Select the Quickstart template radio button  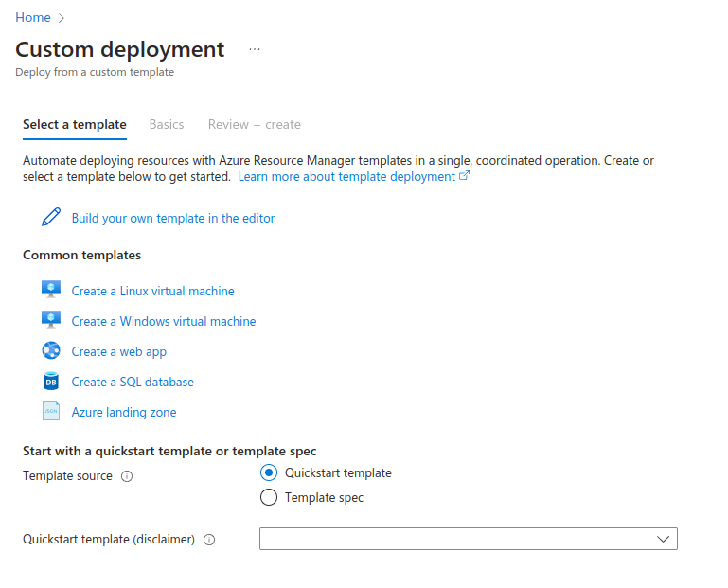pyautogui.click(x=269, y=472)
